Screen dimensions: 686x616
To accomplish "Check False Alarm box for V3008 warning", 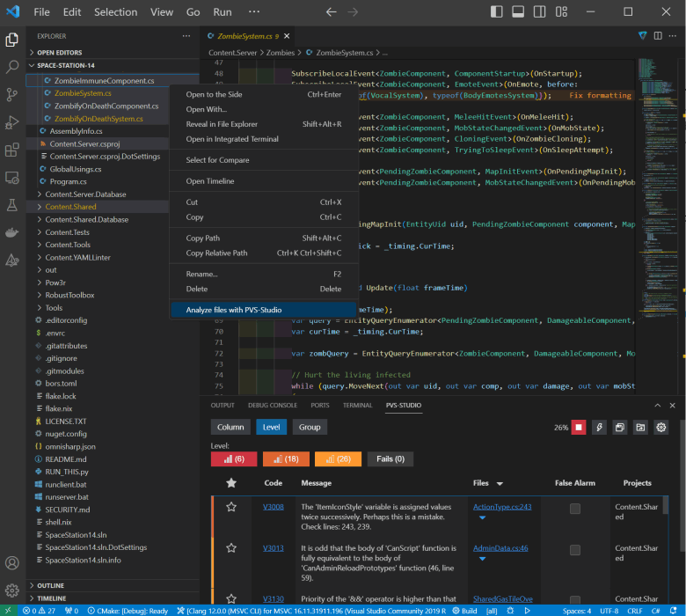I will click(x=574, y=509).
